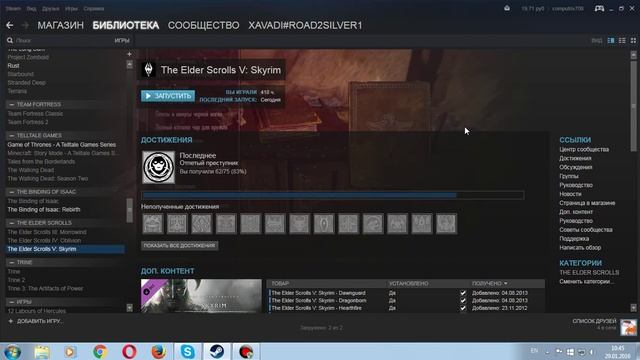Go forward with the right arrow

25,25
